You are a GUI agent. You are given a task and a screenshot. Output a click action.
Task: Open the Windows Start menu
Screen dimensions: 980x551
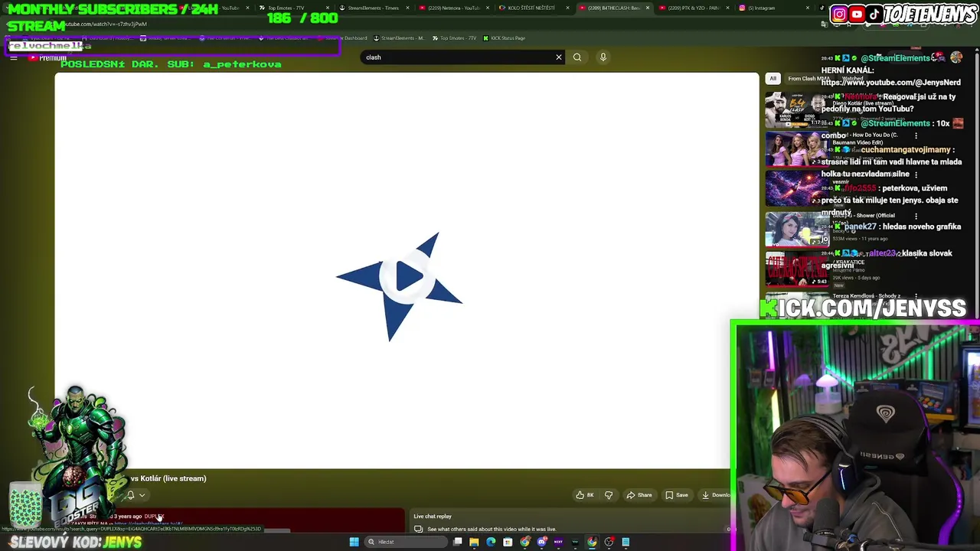(354, 542)
